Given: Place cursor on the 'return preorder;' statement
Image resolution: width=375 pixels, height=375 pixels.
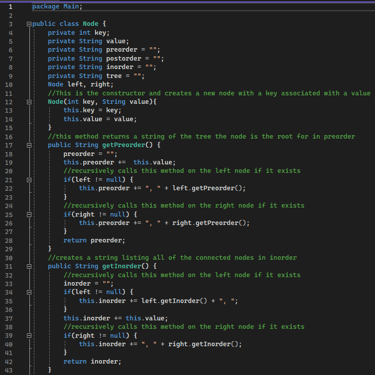Looking at the screenshot, I should pos(94,240).
